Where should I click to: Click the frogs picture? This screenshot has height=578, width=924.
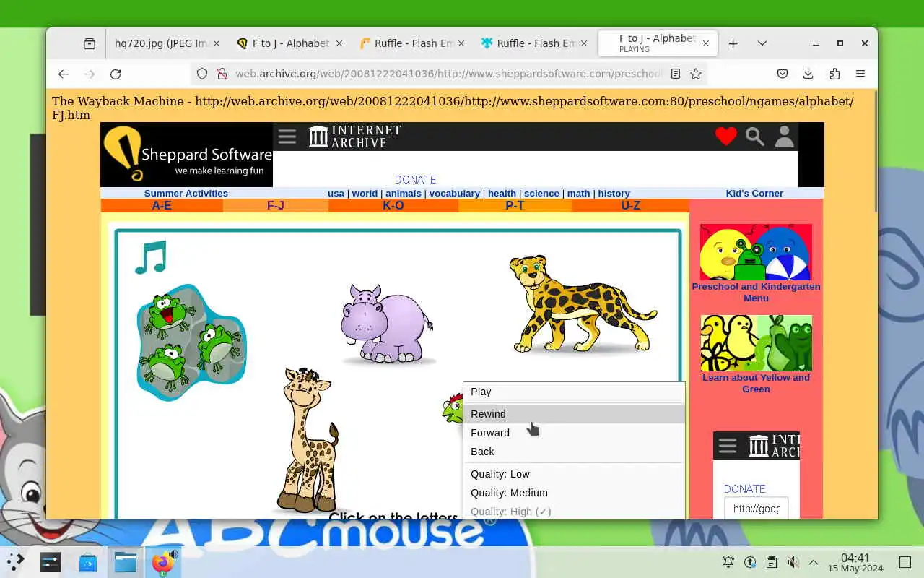click(x=192, y=342)
